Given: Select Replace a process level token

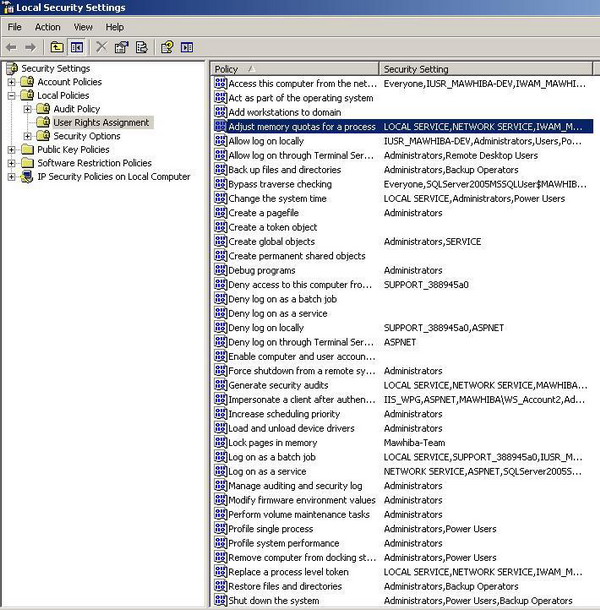Looking at the screenshot, I should 288,572.
